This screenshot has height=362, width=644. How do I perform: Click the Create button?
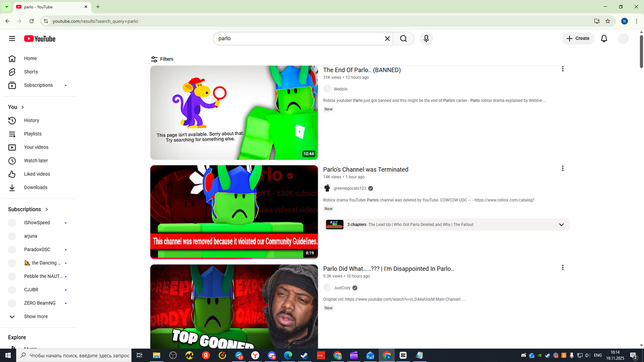point(578,39)
